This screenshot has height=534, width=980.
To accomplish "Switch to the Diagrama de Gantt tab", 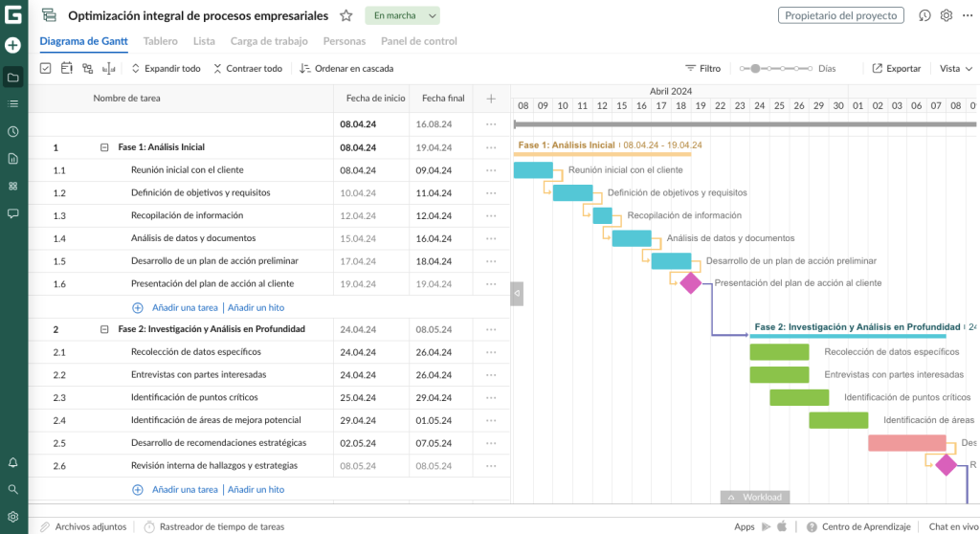I will pyautogui.click(x=84, y=41).
